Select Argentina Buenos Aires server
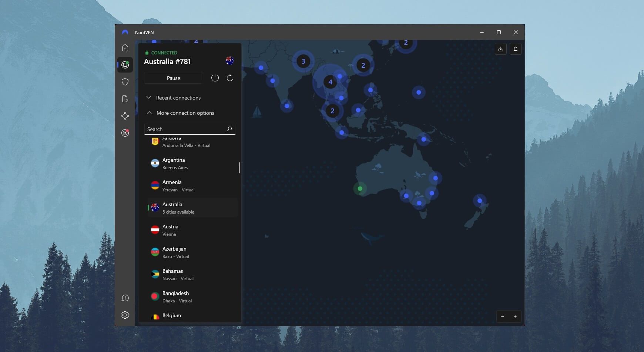This screenshot has width=644, height=352. (192, 164)
